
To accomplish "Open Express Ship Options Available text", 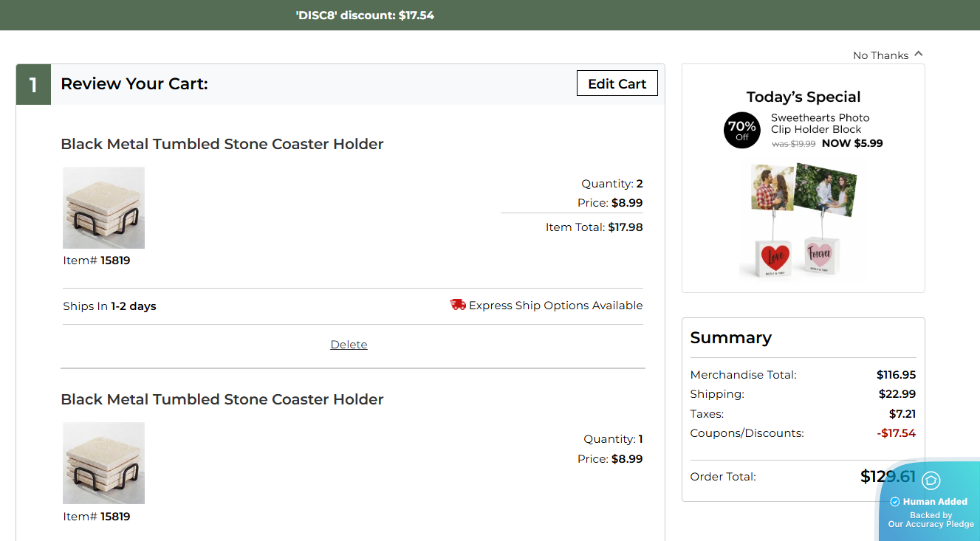I will coord(555,306).
